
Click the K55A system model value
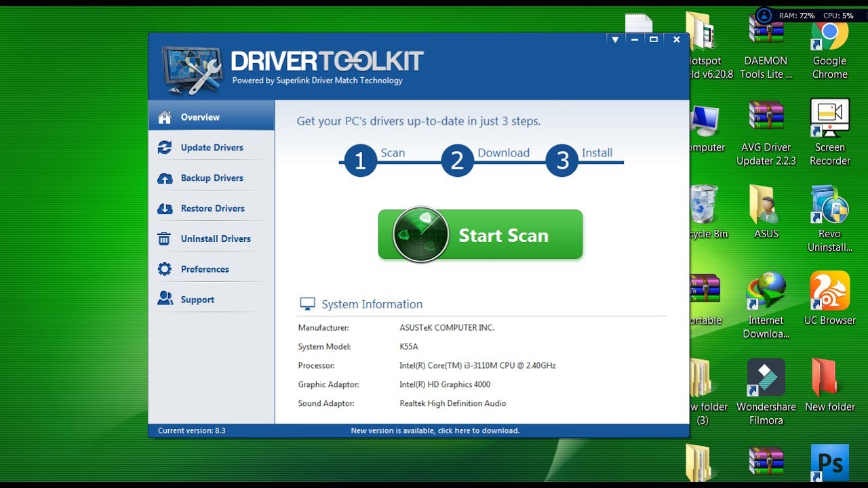point(409,346)
